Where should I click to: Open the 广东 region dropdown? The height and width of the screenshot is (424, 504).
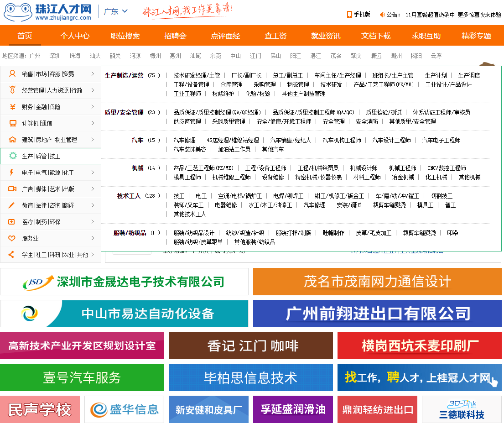tap(116, 11)
